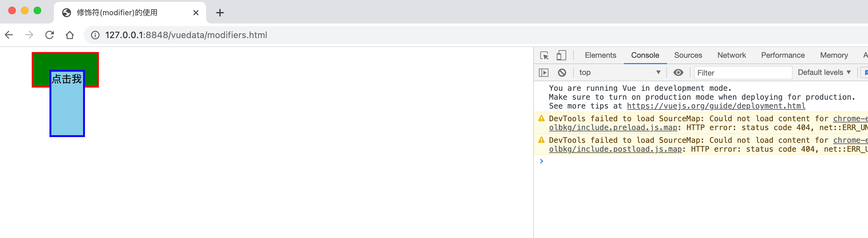The width and height of the screenshot is (868, 238).
Task: View site information icon in address bar
Action: (95, 35)
